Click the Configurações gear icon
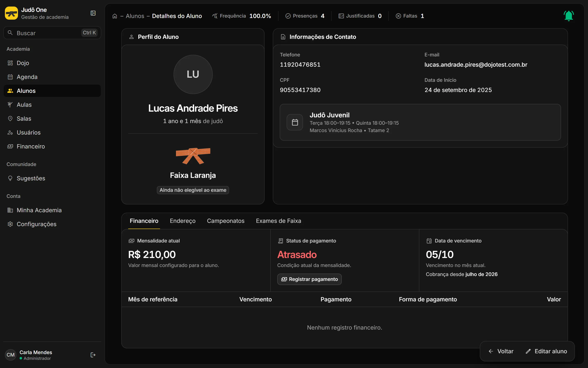 [10, 224]
